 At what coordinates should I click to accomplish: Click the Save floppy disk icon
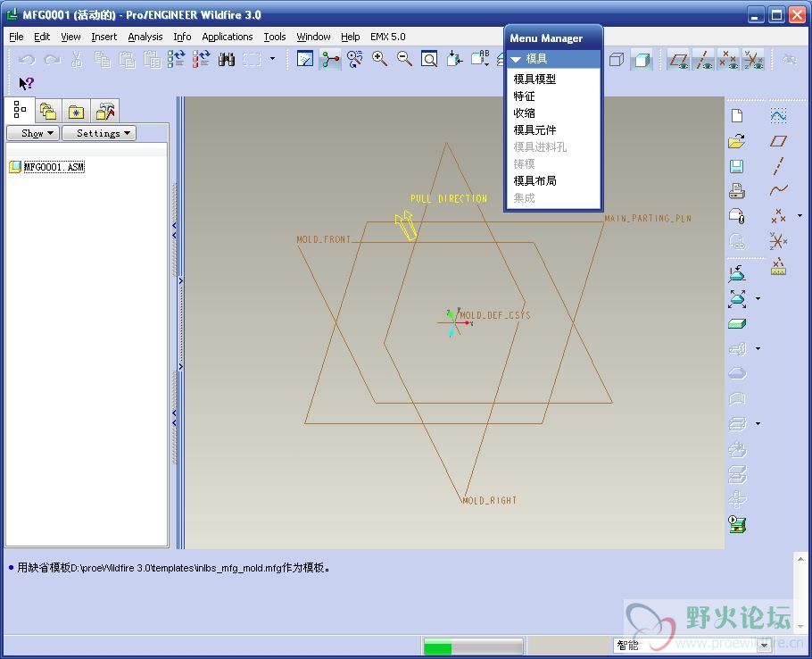pos(737,166)
